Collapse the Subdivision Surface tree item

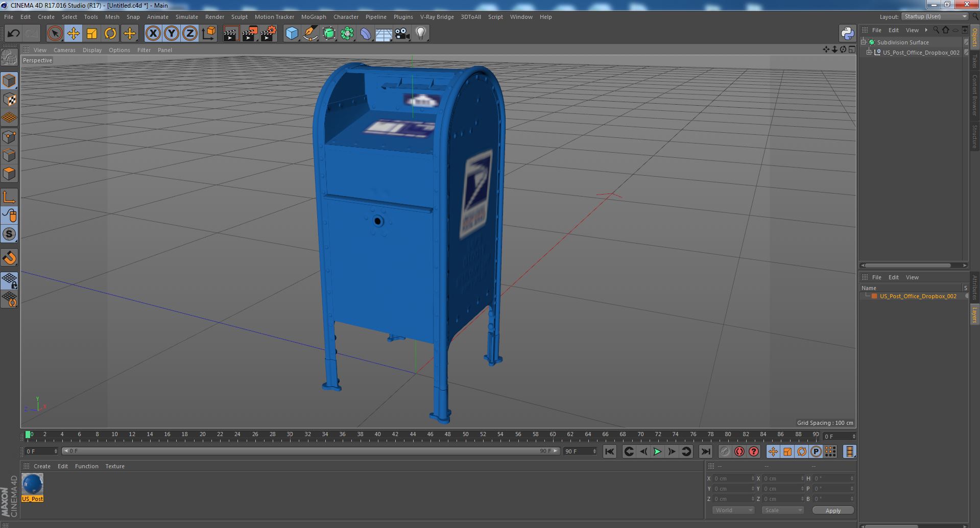point(863,42)
